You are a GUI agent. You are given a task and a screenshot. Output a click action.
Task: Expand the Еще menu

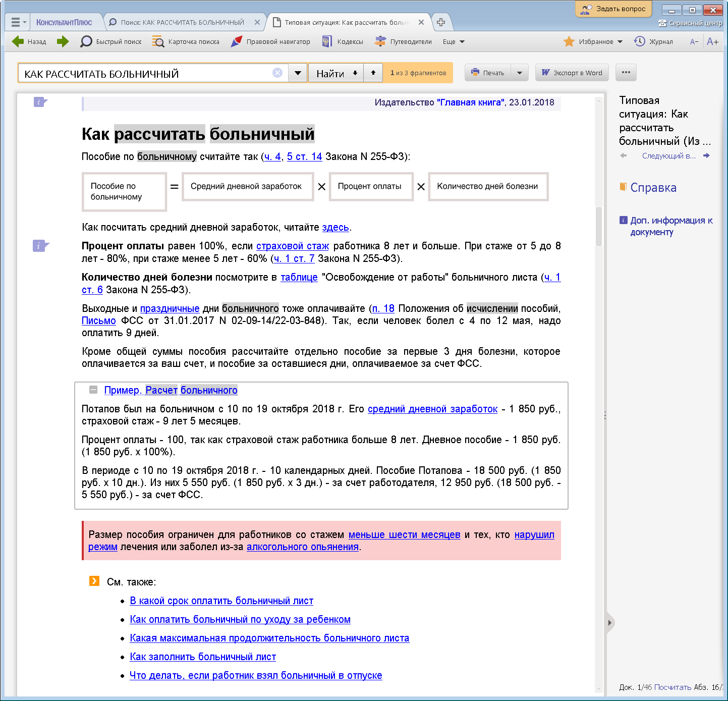[454, 41]
